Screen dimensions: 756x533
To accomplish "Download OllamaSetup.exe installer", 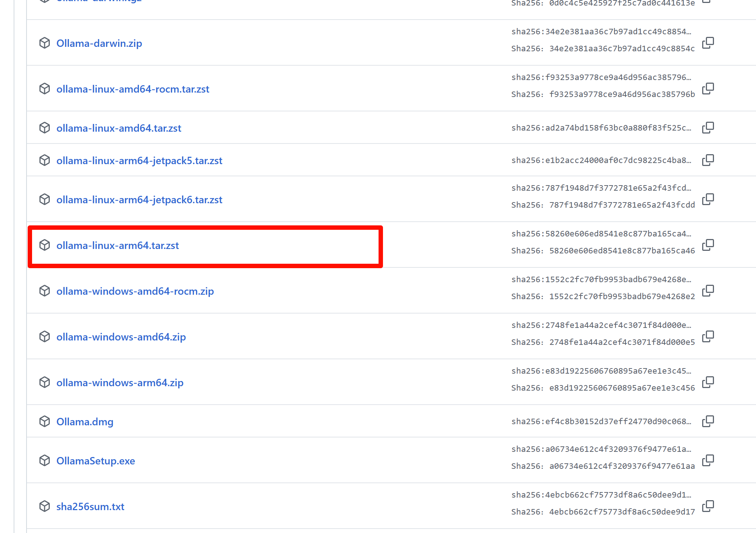I will coord(95,461).
